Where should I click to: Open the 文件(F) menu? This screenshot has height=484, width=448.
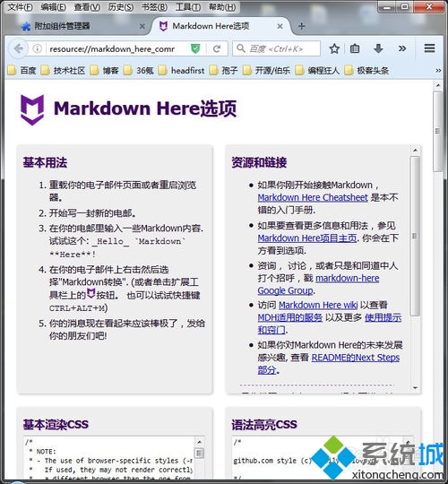tap(20, 6)
